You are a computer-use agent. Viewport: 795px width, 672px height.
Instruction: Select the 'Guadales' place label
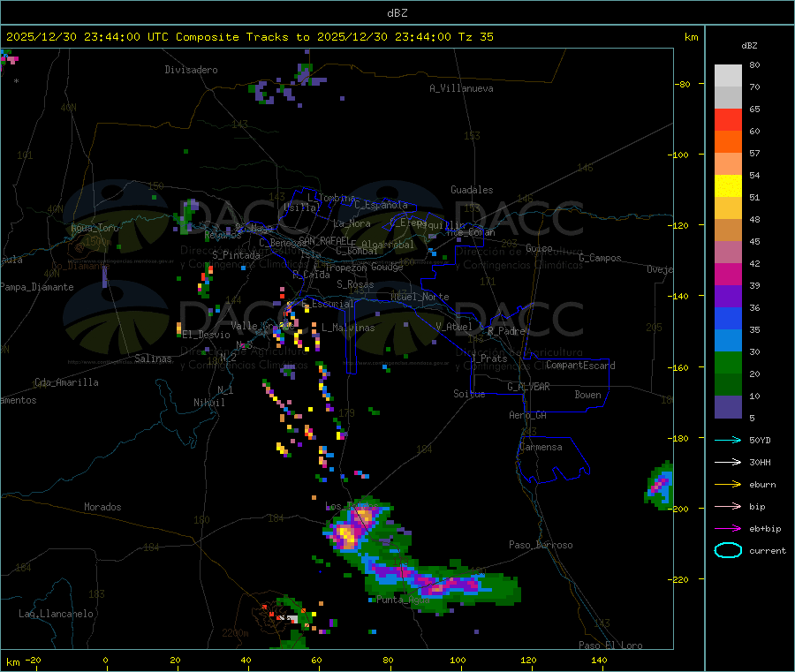click(472, 190)
